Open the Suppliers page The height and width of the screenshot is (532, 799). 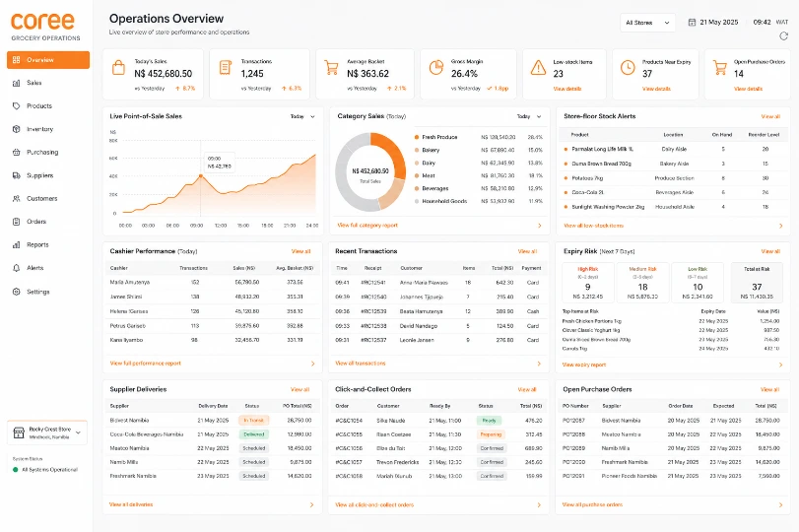39,175
